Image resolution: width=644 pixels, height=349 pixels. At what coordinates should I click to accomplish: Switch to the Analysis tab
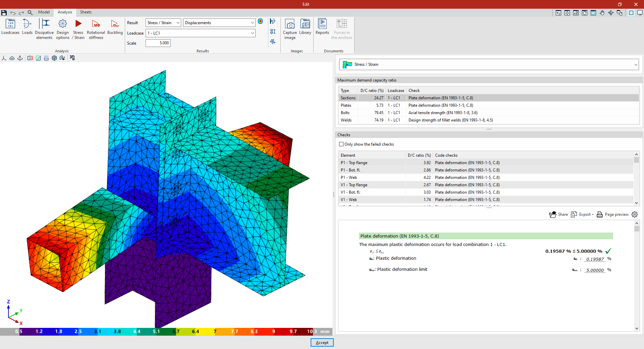[65, 12]
